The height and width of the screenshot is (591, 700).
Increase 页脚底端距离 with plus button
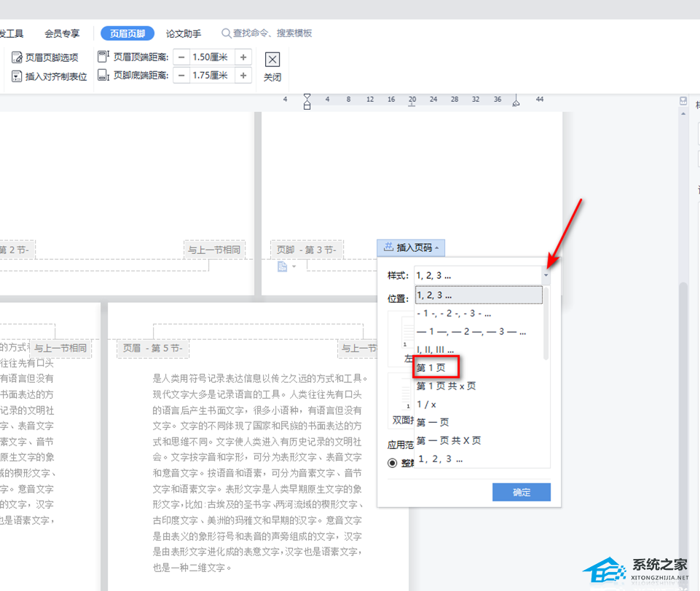tap(243, 76)
